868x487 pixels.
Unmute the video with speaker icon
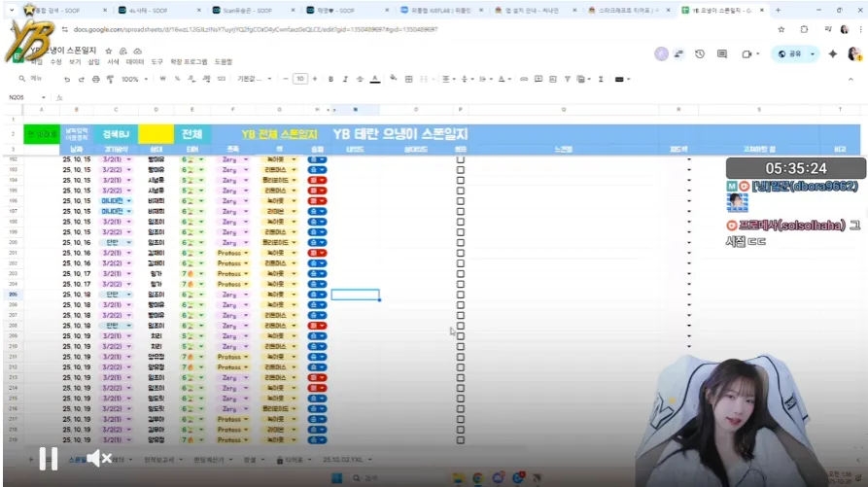tap(98, 458)
